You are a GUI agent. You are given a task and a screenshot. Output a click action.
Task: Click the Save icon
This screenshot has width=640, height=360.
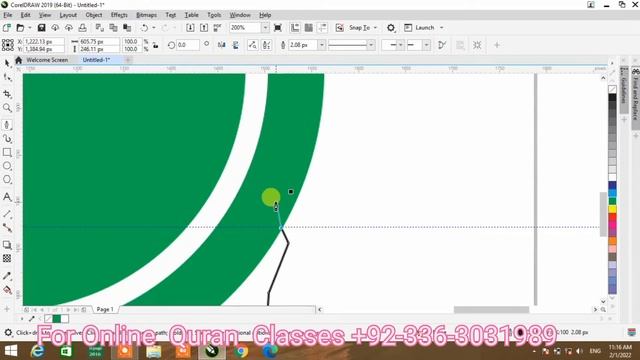click(x=41, y=28)
